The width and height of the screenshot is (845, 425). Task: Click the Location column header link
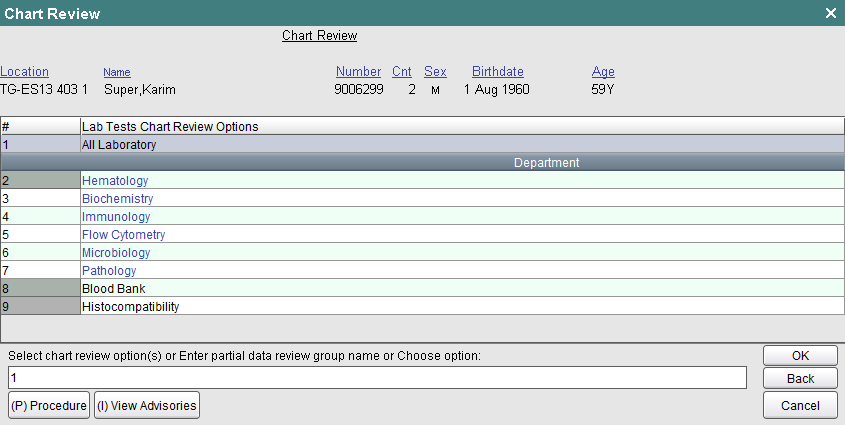(x=24, y=72)
